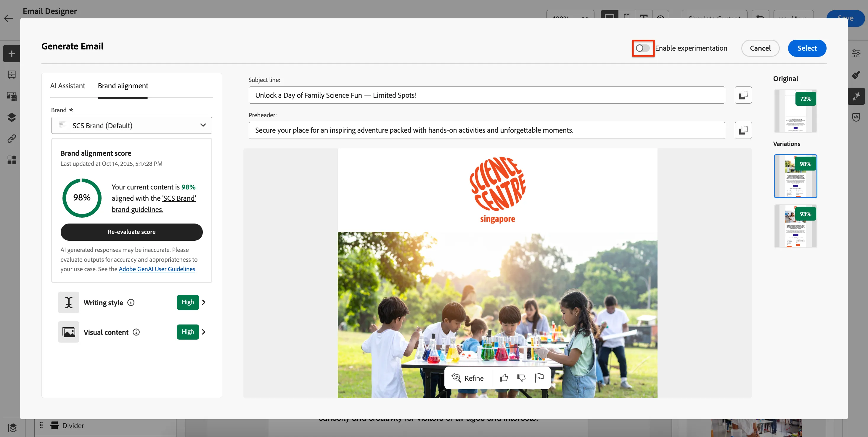Open 'SCS Brand' brand guidelines link
Screen dimensions: 868x437
pyautogui.click(x=154, y=203)
